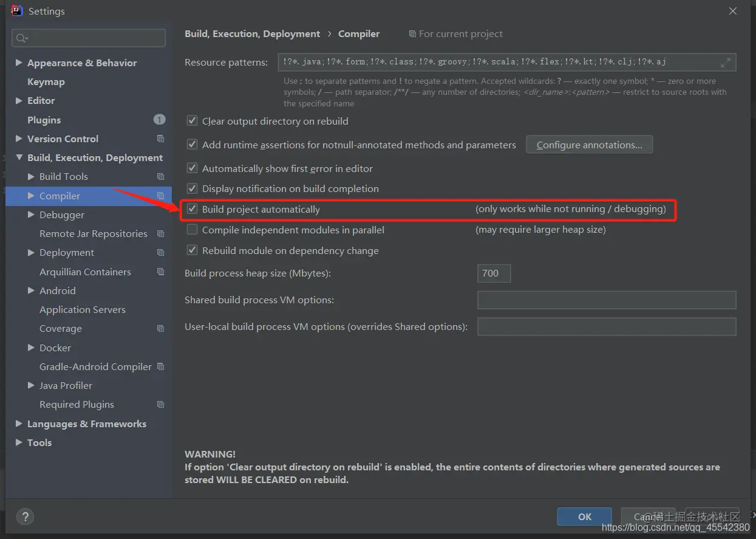Screen dimensions: 756x539
Task: Click the Resource patterns input field
Action: tap(507, 62)
